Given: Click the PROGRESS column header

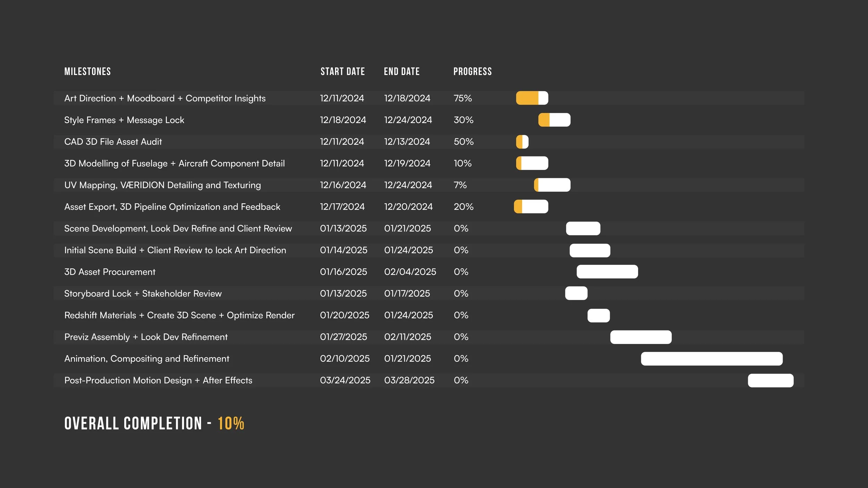Looking at the screenshot, I should (473, 72).
